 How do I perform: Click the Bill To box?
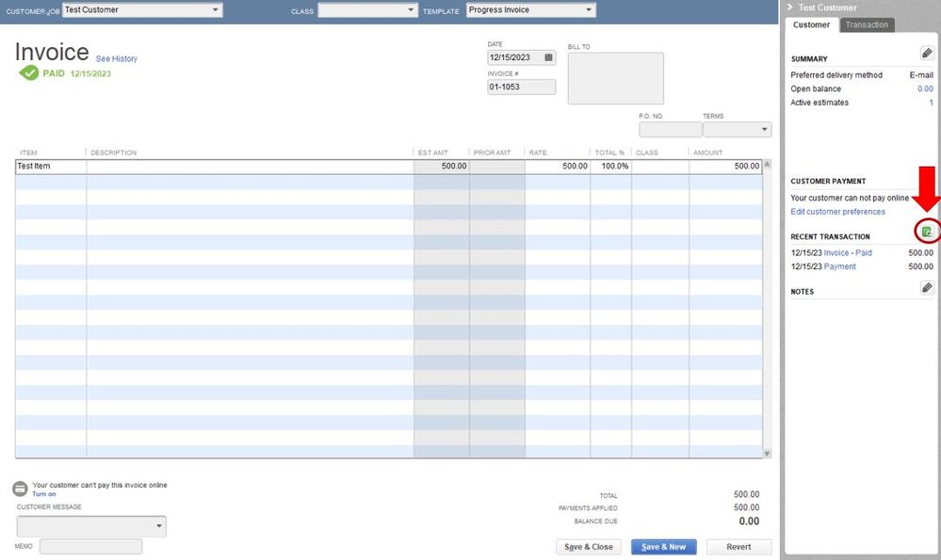[616, 78]
